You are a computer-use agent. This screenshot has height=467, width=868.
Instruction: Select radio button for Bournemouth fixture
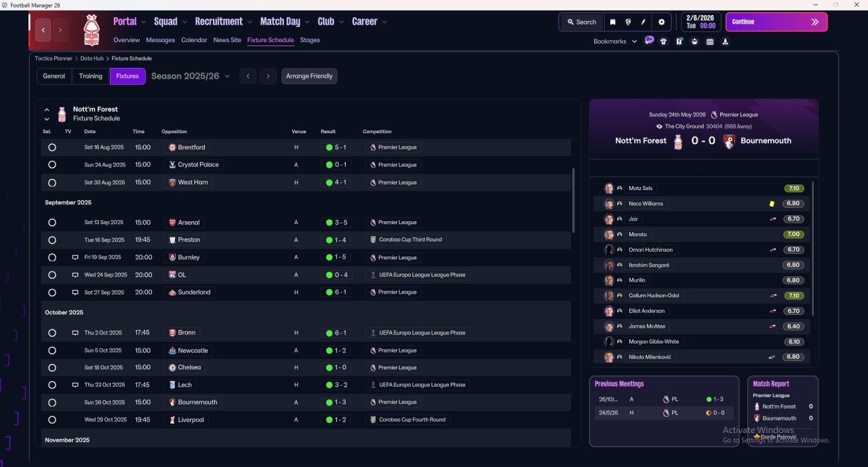[52, 402]
